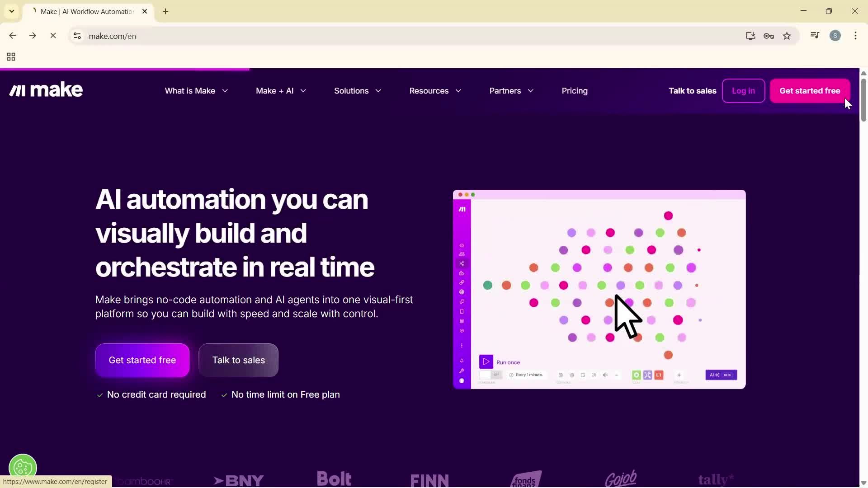This screenshot has width=868, height=488.
Task: Expand the Partners menu chevron
Action: click(x=532, y=91)
